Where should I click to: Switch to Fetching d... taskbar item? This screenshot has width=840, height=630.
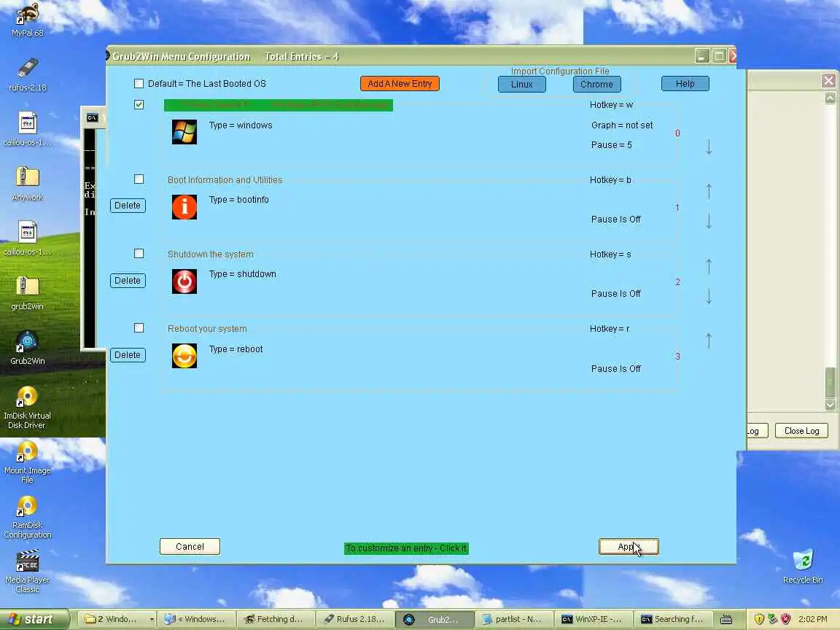(x=276, y=619)
